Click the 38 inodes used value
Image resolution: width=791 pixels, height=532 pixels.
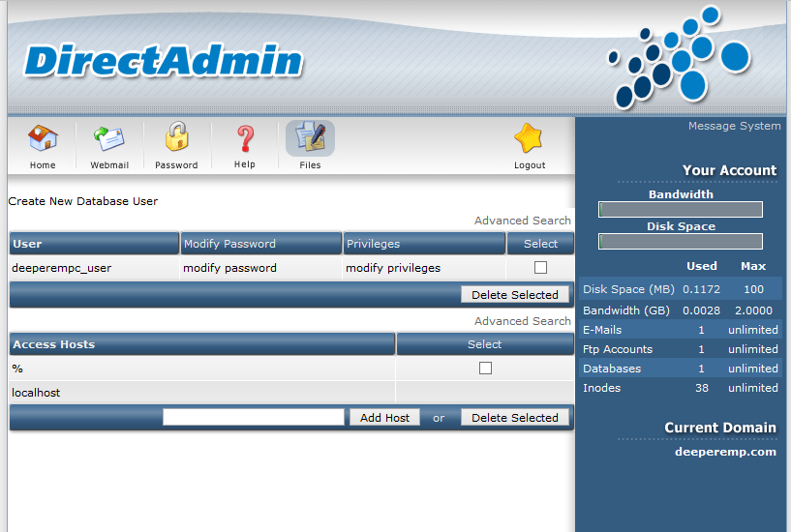(x=702, y=388)
